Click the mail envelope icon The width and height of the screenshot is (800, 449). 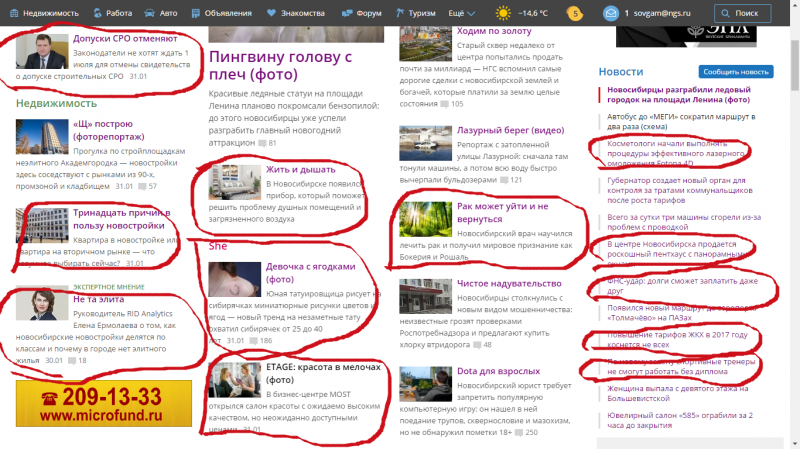610,14
